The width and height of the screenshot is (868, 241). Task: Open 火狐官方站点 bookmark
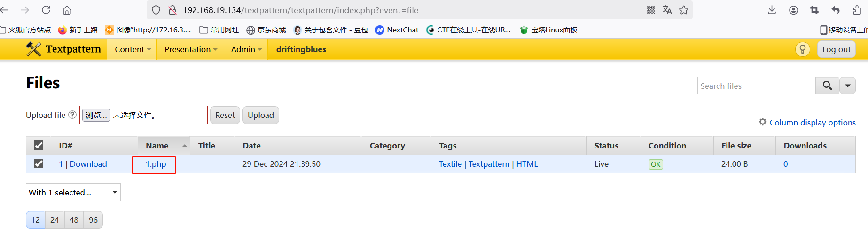tap(26, 30)
